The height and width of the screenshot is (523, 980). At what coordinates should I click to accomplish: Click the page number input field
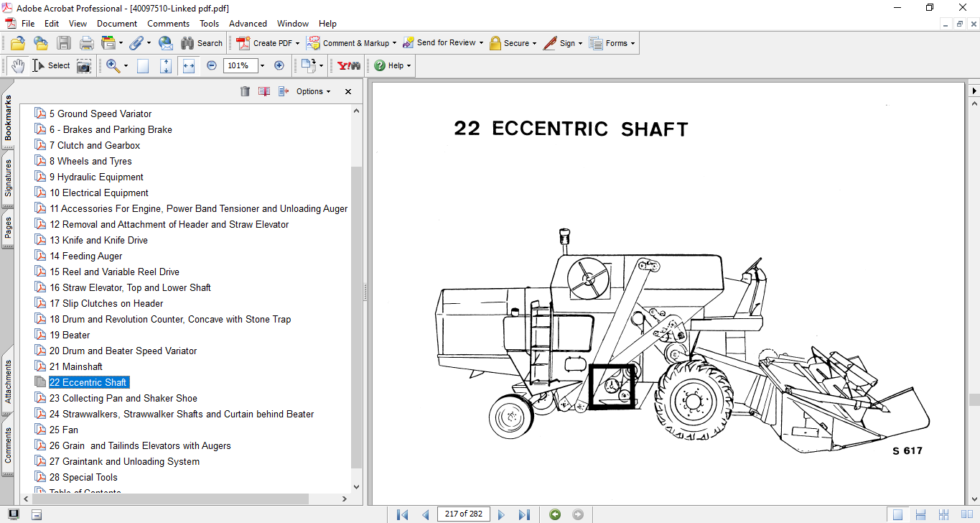[463, 514]
